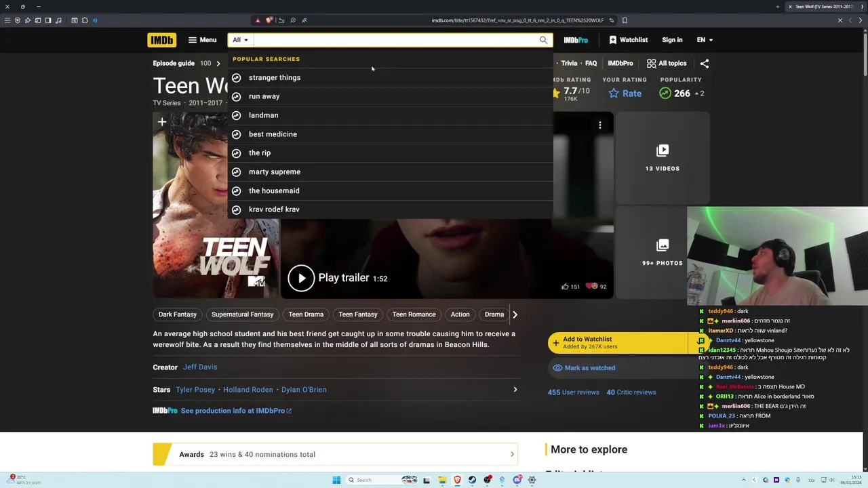The image size is (868, 488).
Task: Click the popularity score 266
Action: pos(682,94)
